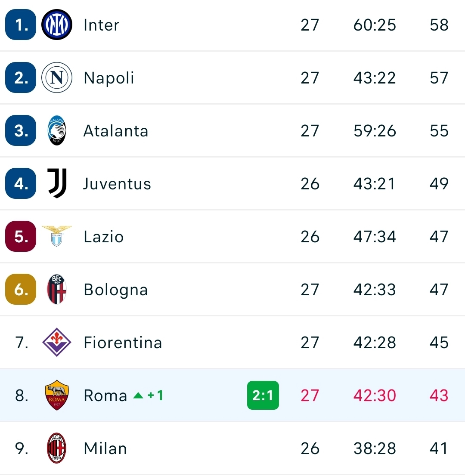Click the Roma club crest
The height and width of the screenshot is (476, 465).
[56, 396]
